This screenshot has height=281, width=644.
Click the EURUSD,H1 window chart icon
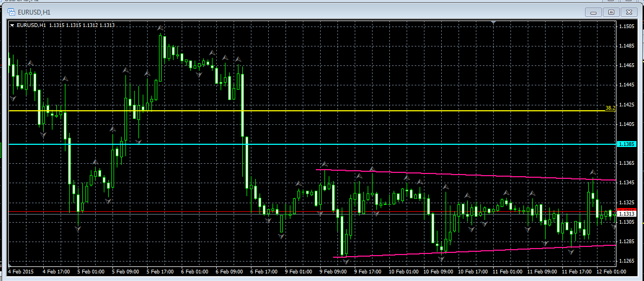coord(11,12)
